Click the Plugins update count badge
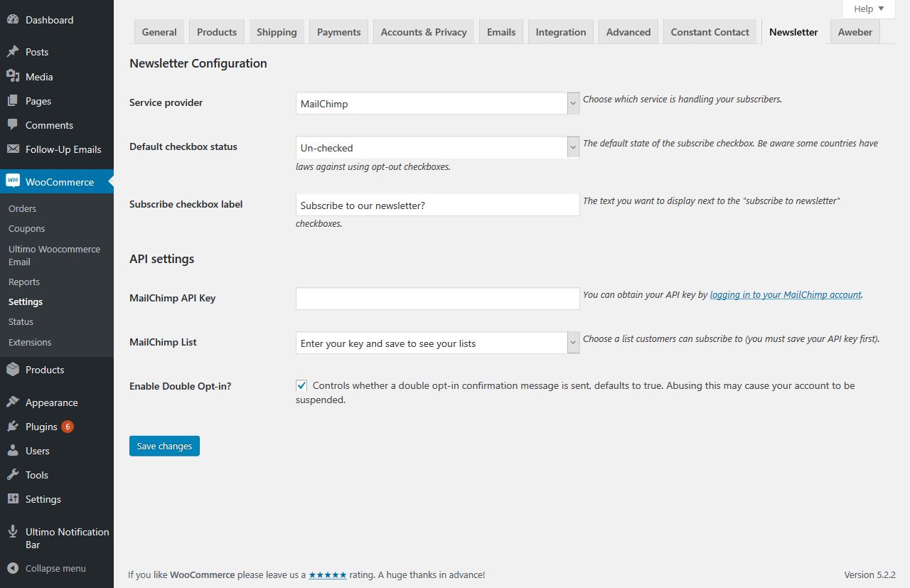This screenshot has height=588, width=910. [68, 427]
